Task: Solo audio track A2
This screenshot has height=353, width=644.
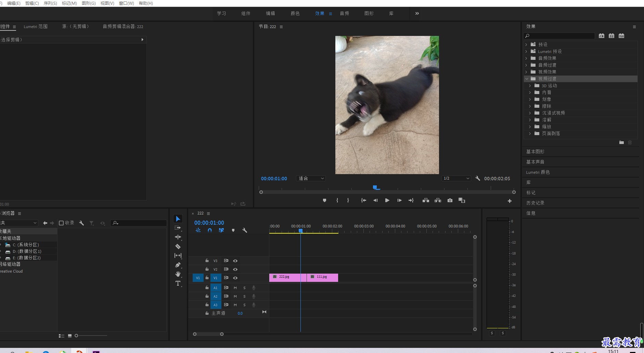Action: point(244,296)
